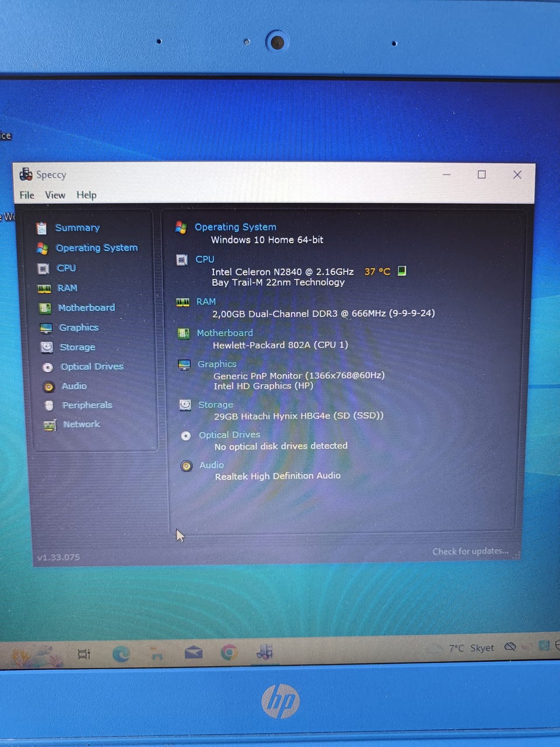The image size is (560, 747).
Task: Click the Motherboard icon in the summary pane
Action: coord(183,333)
